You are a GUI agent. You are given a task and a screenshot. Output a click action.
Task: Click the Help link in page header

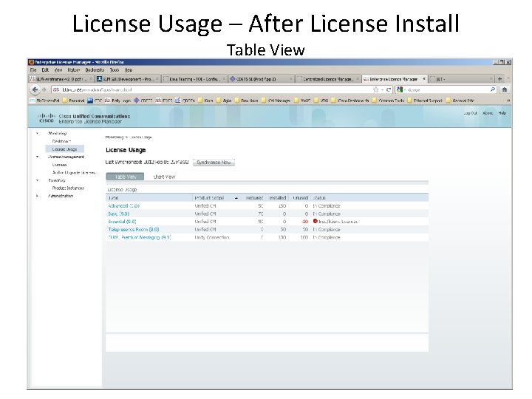pyautogui.click(x=502, y=113)
